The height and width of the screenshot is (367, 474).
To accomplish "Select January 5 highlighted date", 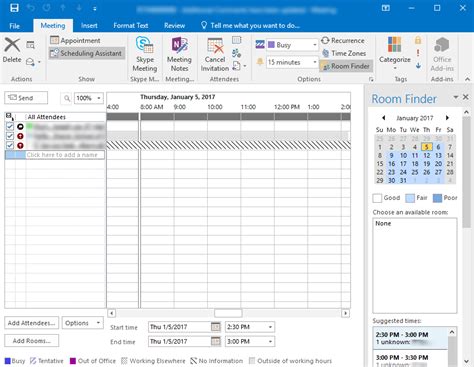I will point(427,147).
